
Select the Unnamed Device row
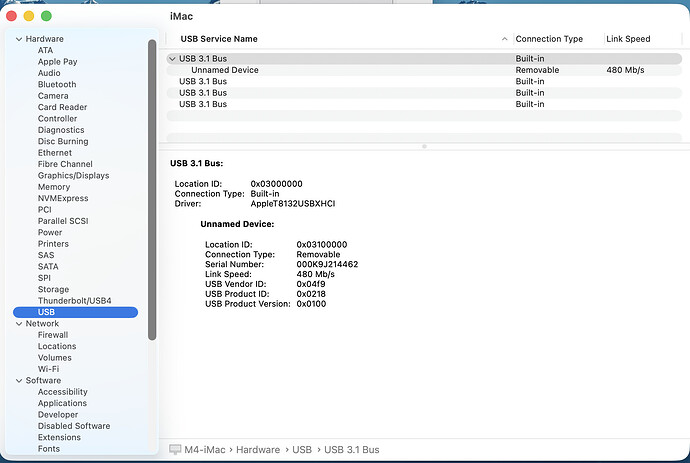[x=424, y=70]
